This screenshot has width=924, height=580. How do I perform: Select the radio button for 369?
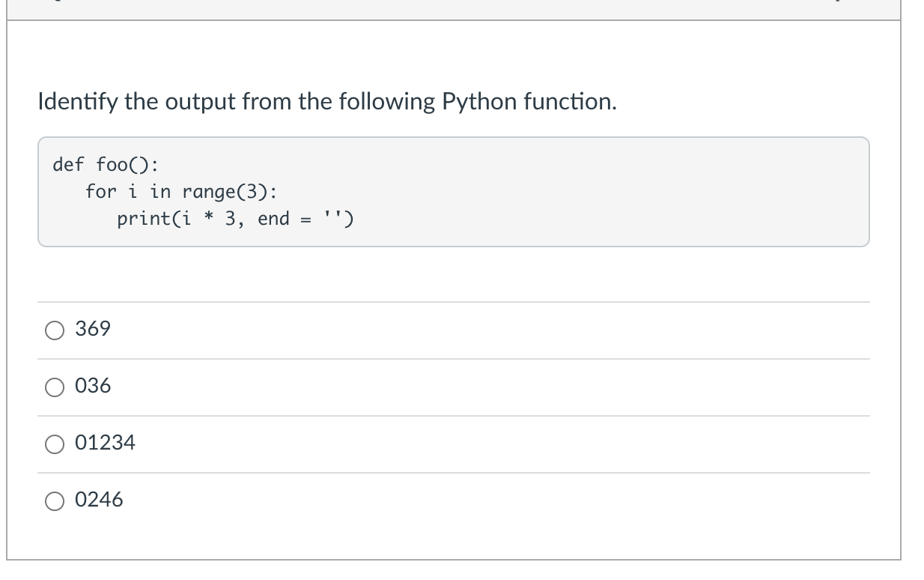pos(55,330)
